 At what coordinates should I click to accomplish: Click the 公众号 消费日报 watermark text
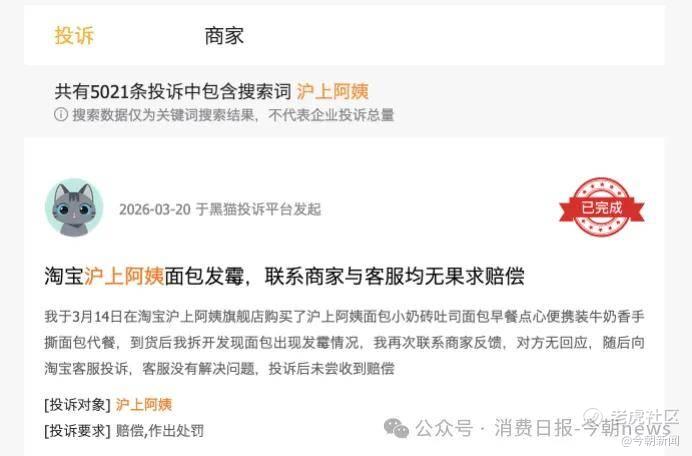[x=542, y=428]
